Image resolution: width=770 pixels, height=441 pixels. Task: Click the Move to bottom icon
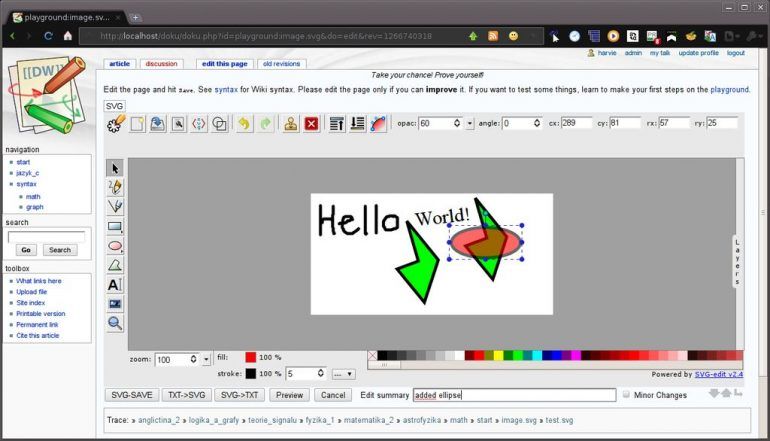click(x=358, y=124)
